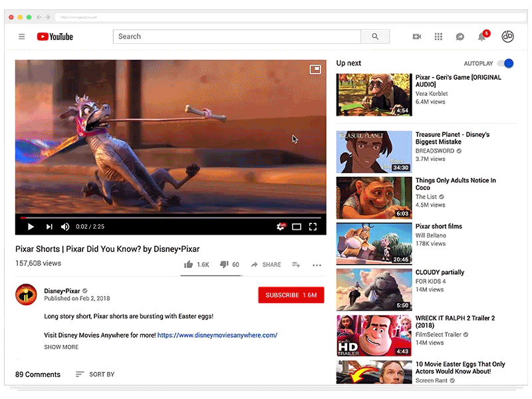
Task: Click the SUBSCRIBE button
Action: pyautogui.click(x=291, y=295)
